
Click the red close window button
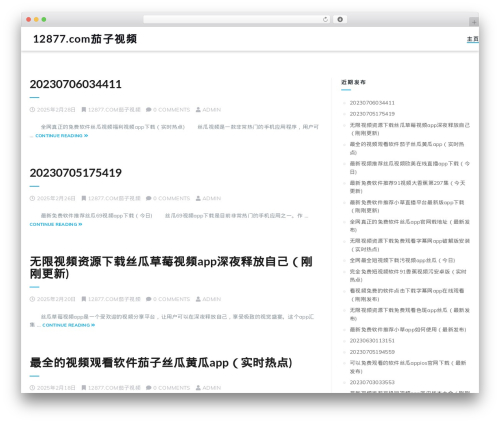(29, 20)
